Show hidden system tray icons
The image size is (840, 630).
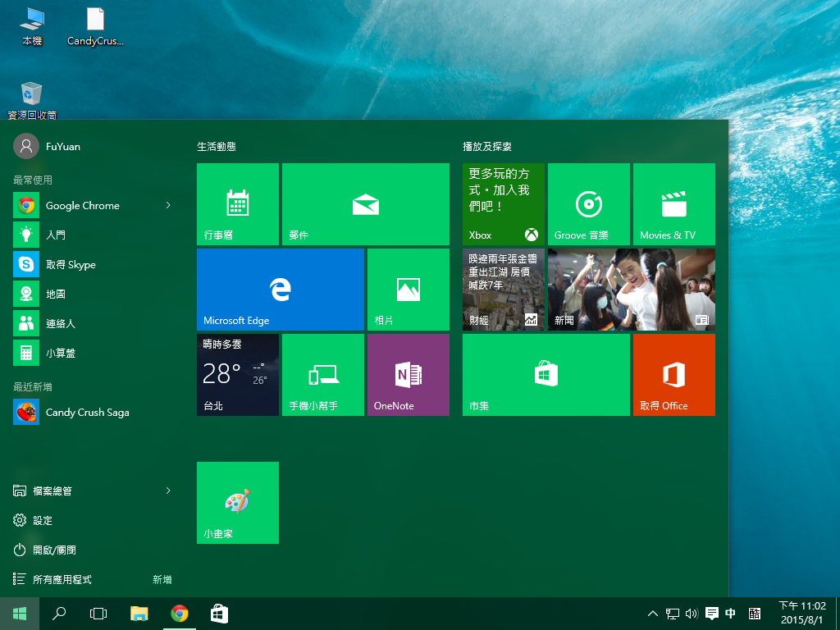tap(652, 614)
